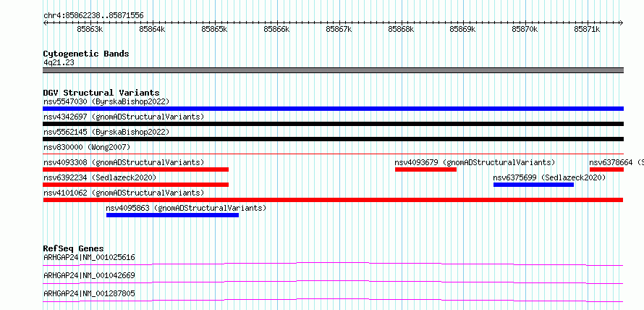Screen dimensions: 644x310
Task: Click the nsv4101062 red variant bar
Action: 333,200
